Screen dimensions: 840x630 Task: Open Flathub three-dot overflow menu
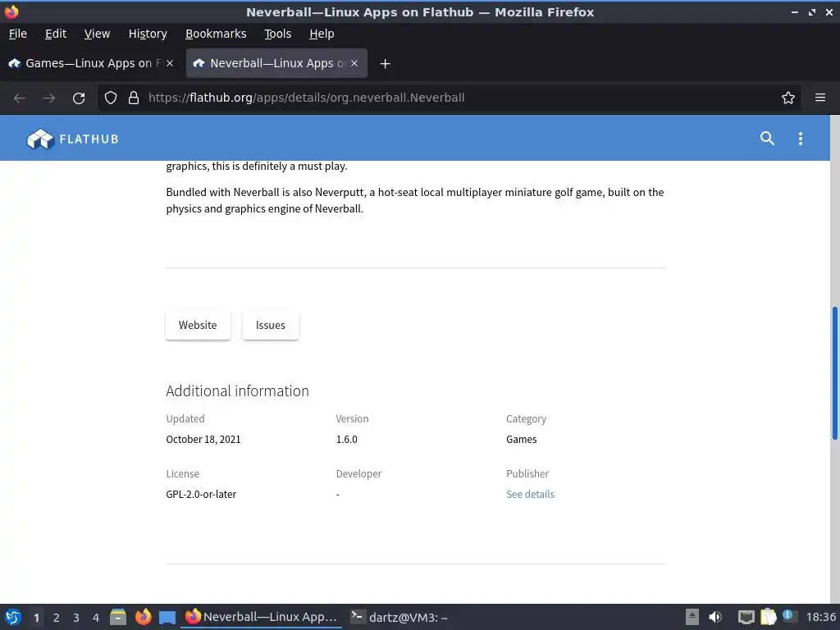(801, 138)
